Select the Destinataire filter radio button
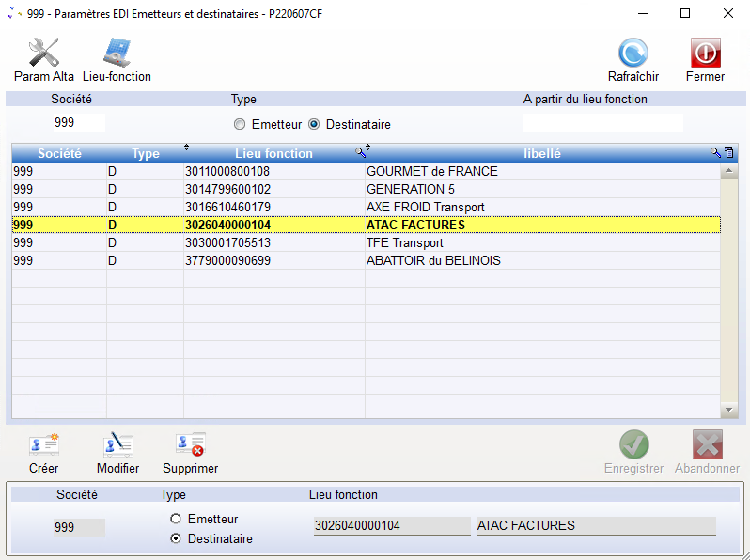The width and height of the screenshot is (750, 560). point(314,124)
